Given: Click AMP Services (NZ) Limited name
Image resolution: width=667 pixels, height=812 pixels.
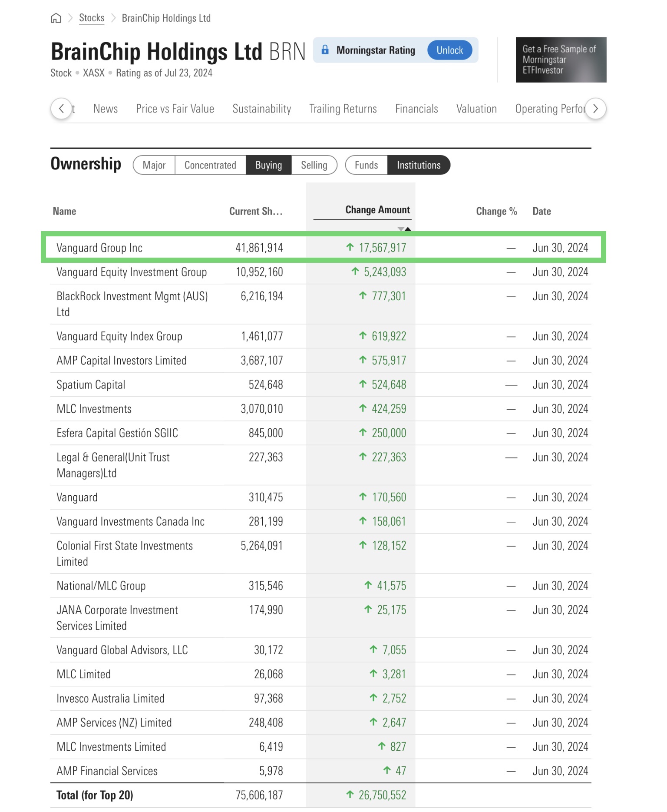Looking at the screenshot, I should pos(114,723).
